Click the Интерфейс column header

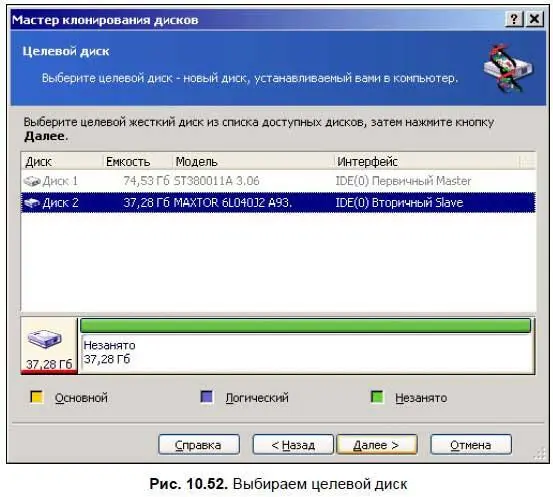coord(426,162)
